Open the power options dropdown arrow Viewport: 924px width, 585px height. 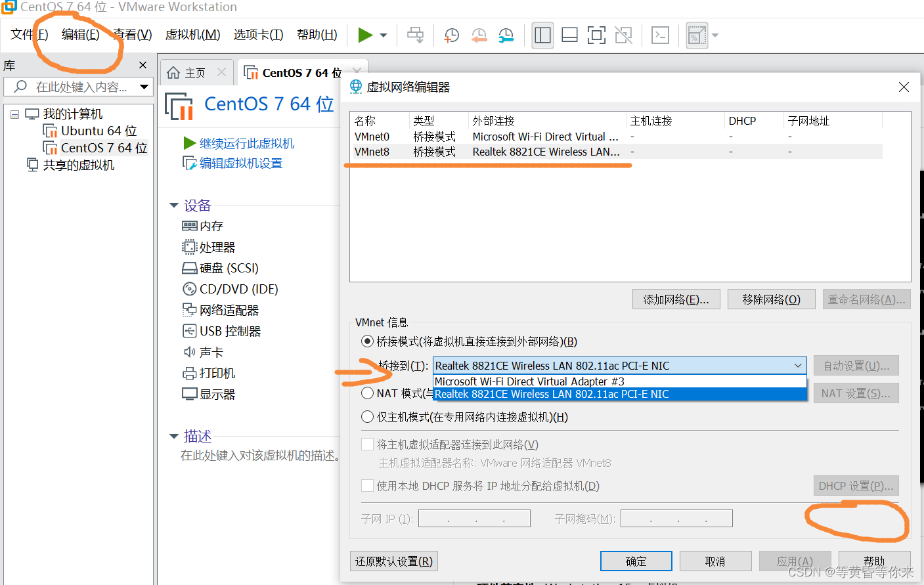(x=384, y=35)
